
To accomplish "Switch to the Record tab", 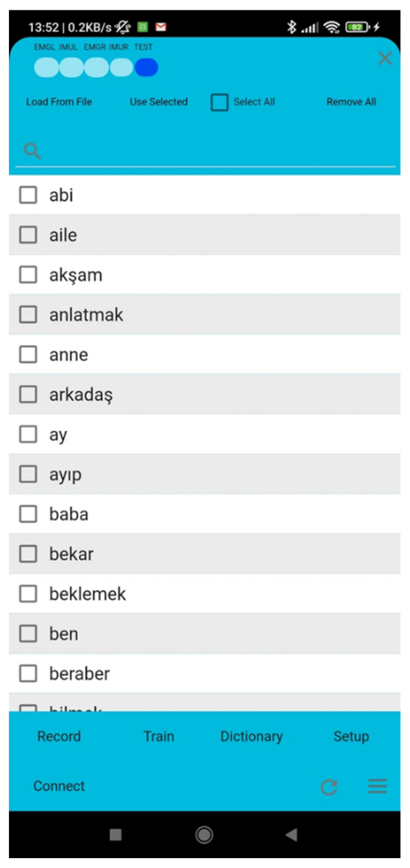I will pyautogui.click(x=59, y=736).
